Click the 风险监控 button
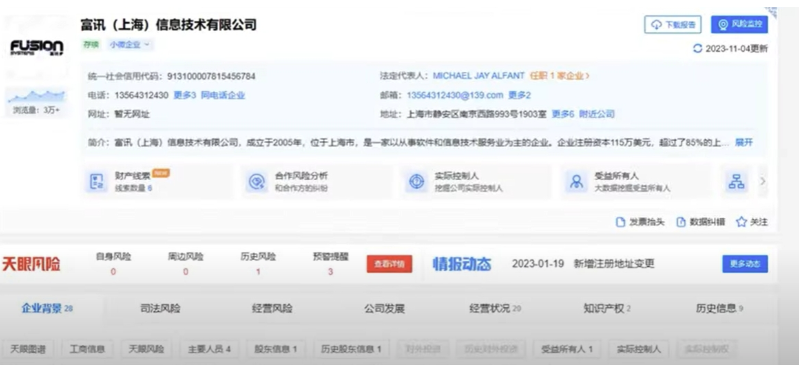The image size is (799, 365). [739, 24]
